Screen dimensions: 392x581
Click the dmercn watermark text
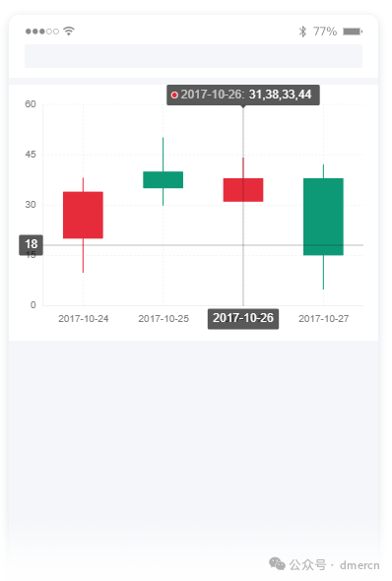[x=359, y=565]
